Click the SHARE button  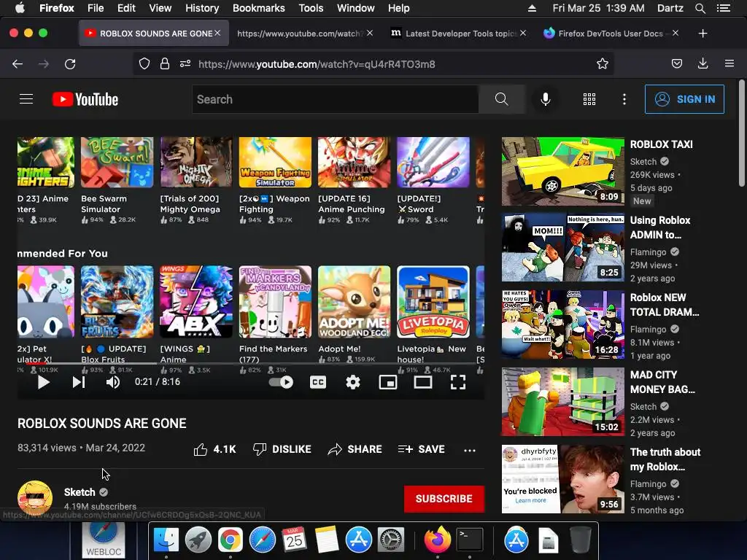(355, 449)
